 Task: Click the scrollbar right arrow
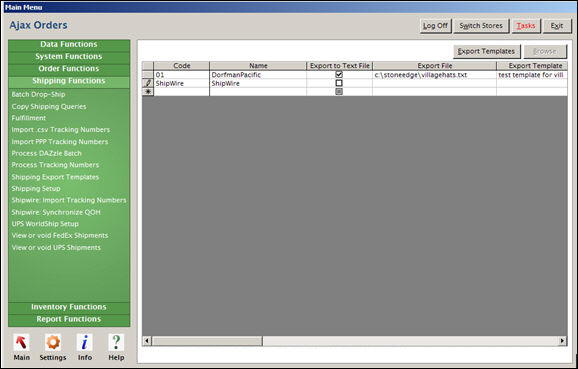pyautogui.click(x=562, y=341)
